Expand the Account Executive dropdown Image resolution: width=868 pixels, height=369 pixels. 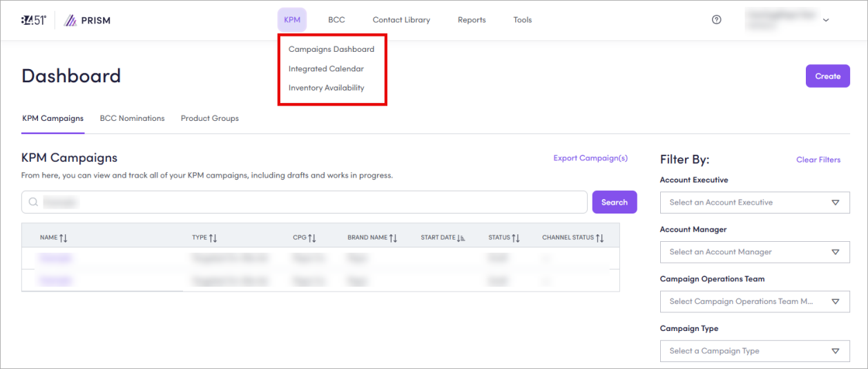755,202
